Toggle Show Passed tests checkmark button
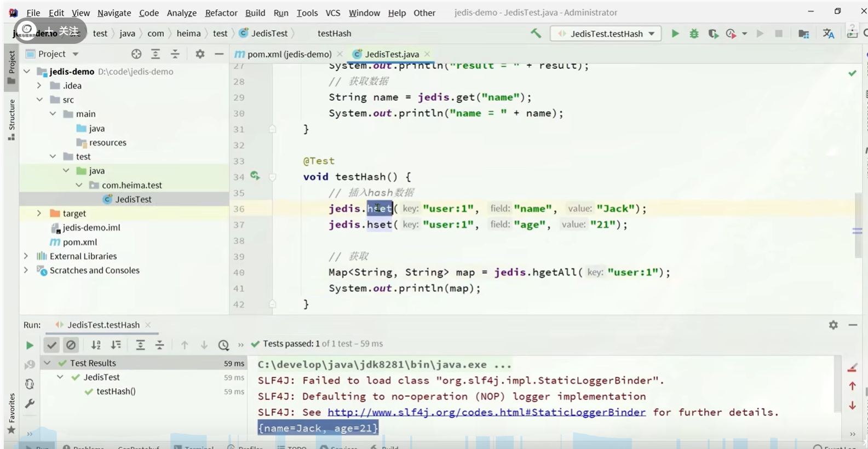Screen dimensions: 868x449 [51, 345]
